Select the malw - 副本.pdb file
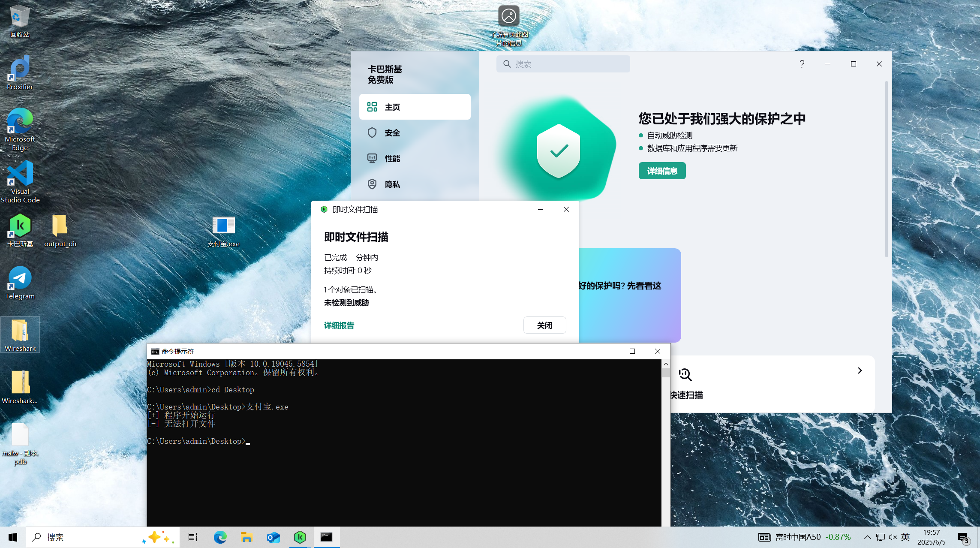980x548 pixels. [x=20, y=444]
